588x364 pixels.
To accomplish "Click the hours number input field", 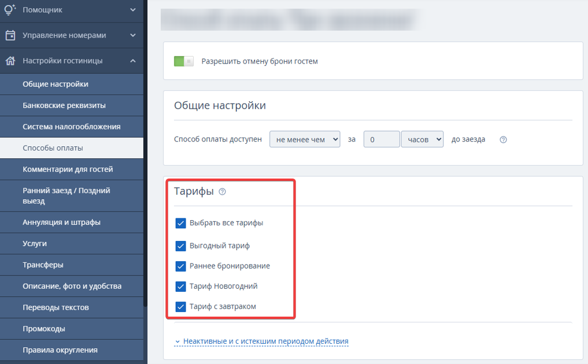I will pyautogui.click(x=382, y=139).
